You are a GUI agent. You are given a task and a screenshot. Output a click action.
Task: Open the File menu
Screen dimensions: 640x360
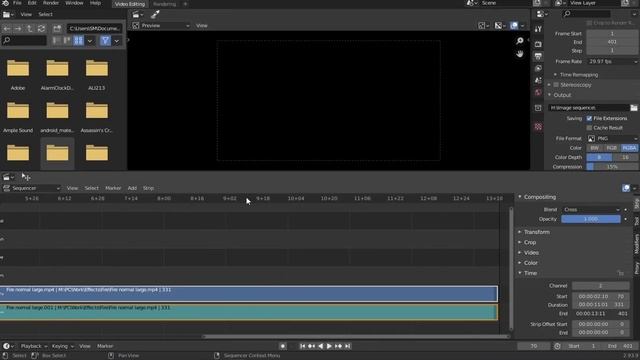pyautogui.click(x=17, y=3)
